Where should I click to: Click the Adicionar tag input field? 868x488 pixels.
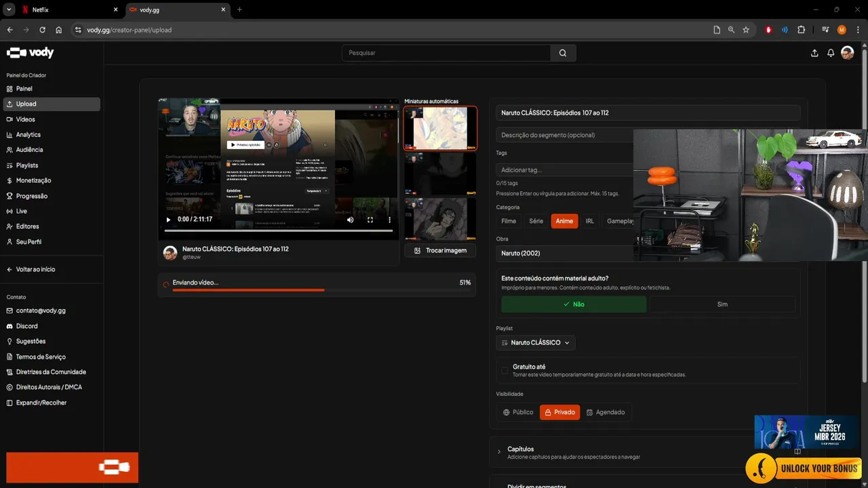(566, 170)
